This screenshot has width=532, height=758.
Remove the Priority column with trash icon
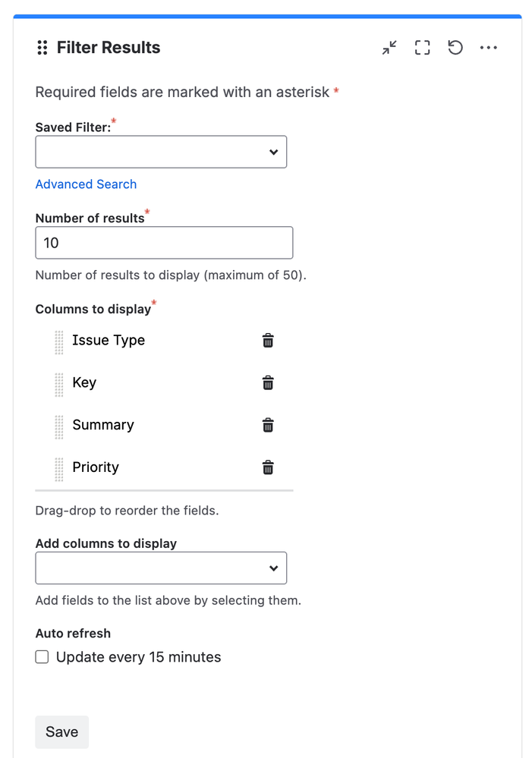[x=268, y=467]
